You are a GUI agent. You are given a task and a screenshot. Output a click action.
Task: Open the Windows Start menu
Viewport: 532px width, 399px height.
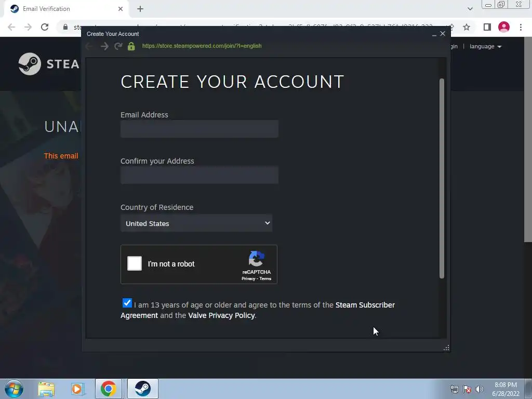(x=14, y=389)
